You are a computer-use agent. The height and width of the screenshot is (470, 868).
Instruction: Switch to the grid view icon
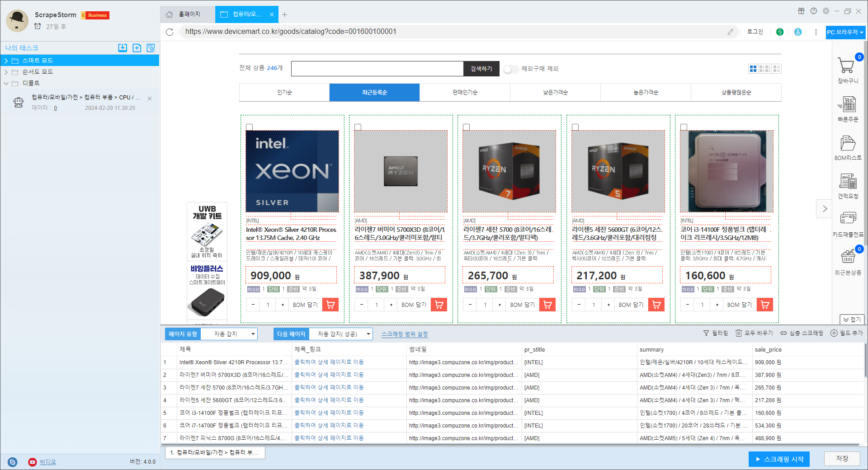[x=753, y=69]
